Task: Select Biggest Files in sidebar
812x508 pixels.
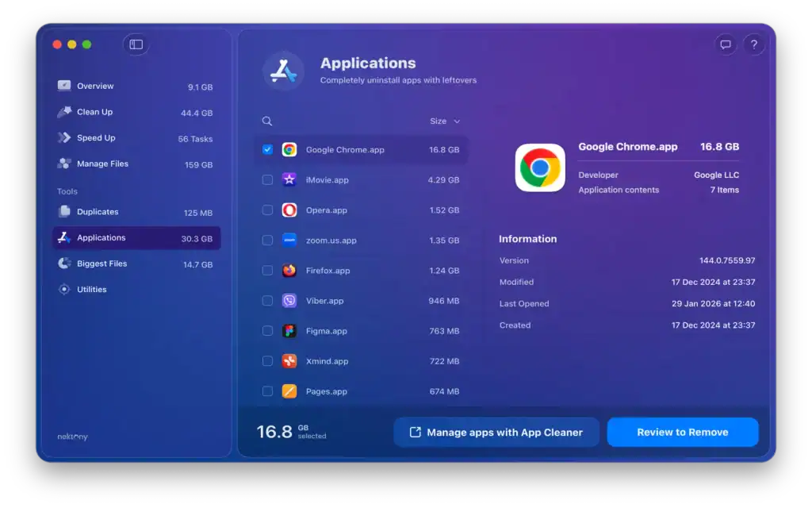Action: [x=136, y=264]
